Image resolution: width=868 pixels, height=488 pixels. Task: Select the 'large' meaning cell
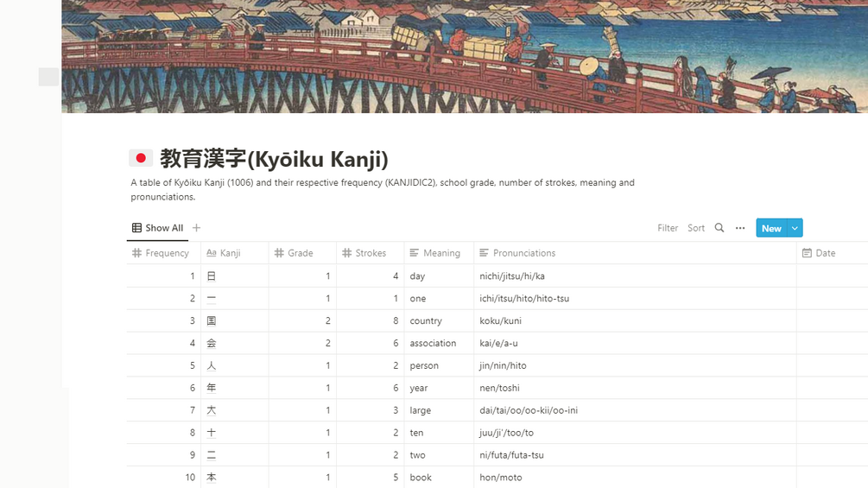pos(439,410)
